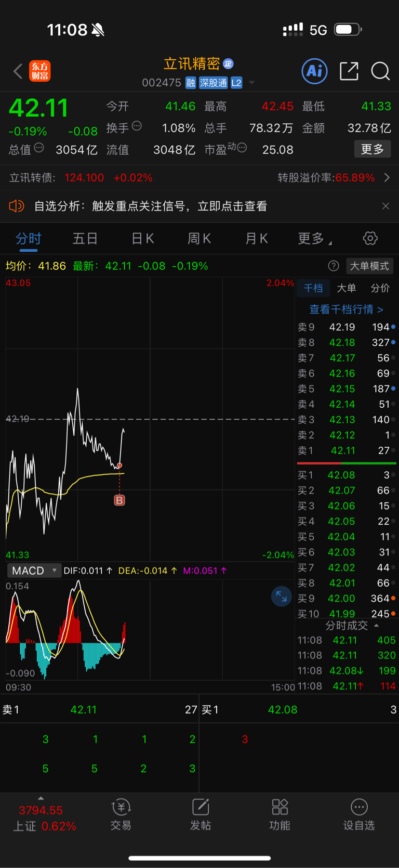Switch to 周K tab
Screen dimensions: 399x868
click(199, 239)
